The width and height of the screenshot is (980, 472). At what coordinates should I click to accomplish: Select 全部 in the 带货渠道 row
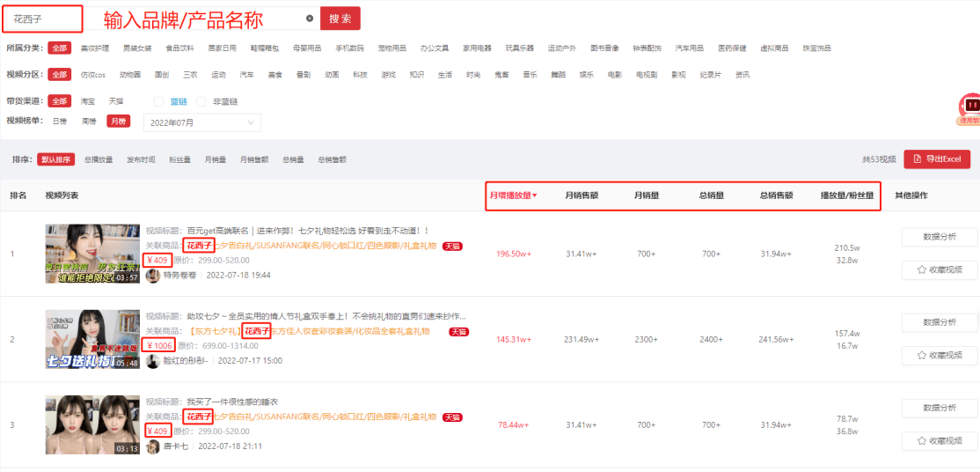click(x=59, y=101)
